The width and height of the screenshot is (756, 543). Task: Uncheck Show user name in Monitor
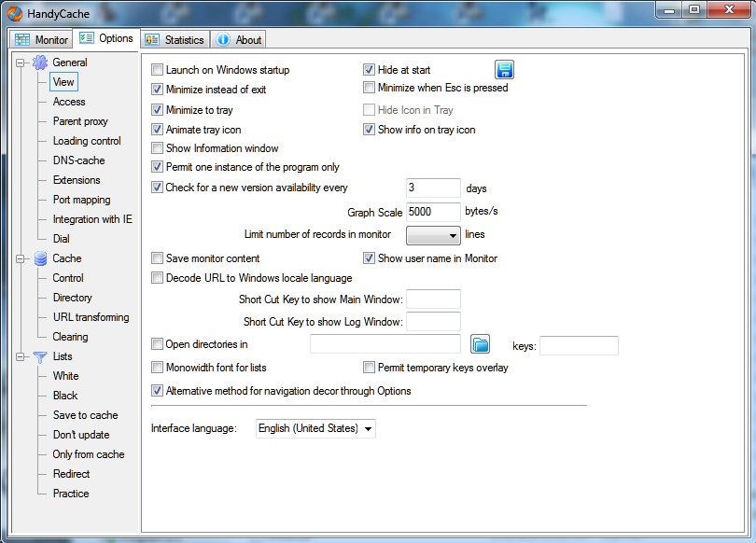click(x=369, y=258)
